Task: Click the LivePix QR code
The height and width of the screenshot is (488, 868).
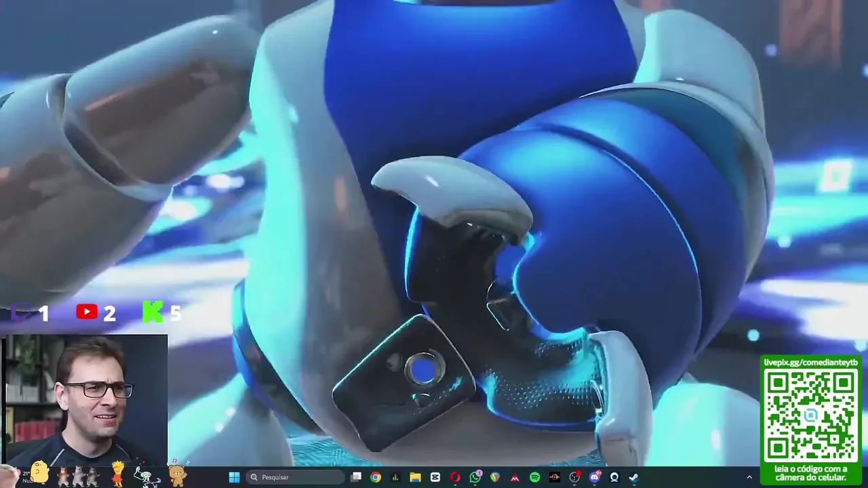Action: (x=811, y=415)
